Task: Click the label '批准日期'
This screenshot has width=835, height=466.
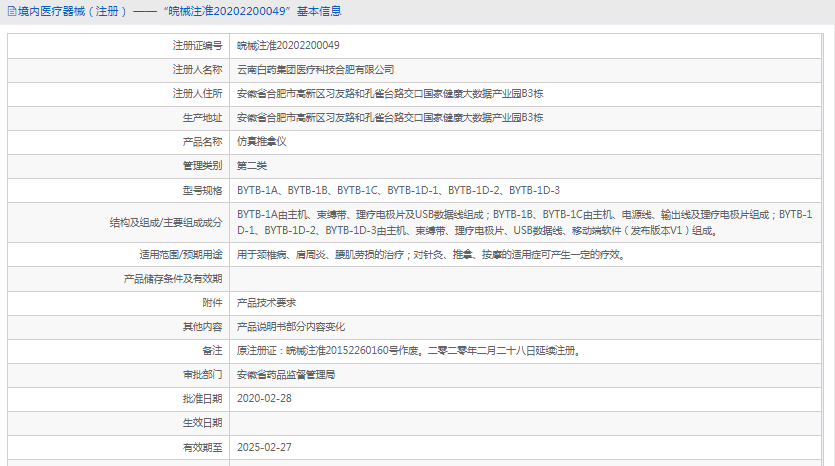Action: (x=202, y=398)
